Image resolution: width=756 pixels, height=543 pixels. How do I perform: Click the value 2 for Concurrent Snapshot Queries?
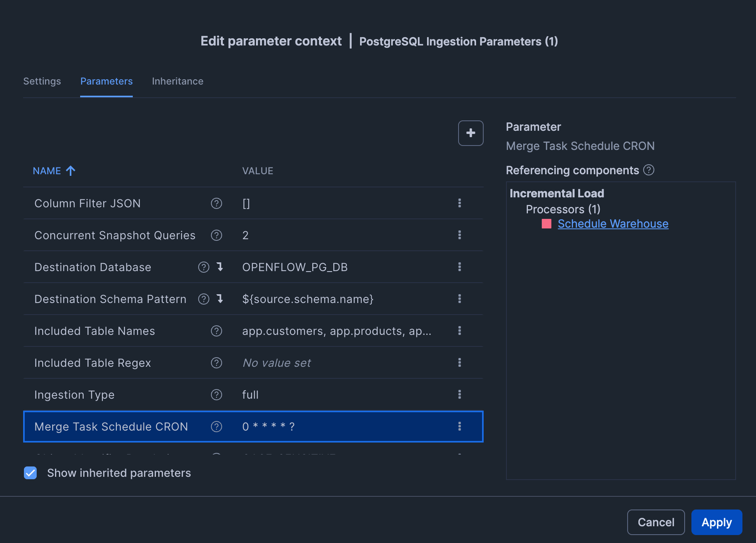tap(246, 235)
